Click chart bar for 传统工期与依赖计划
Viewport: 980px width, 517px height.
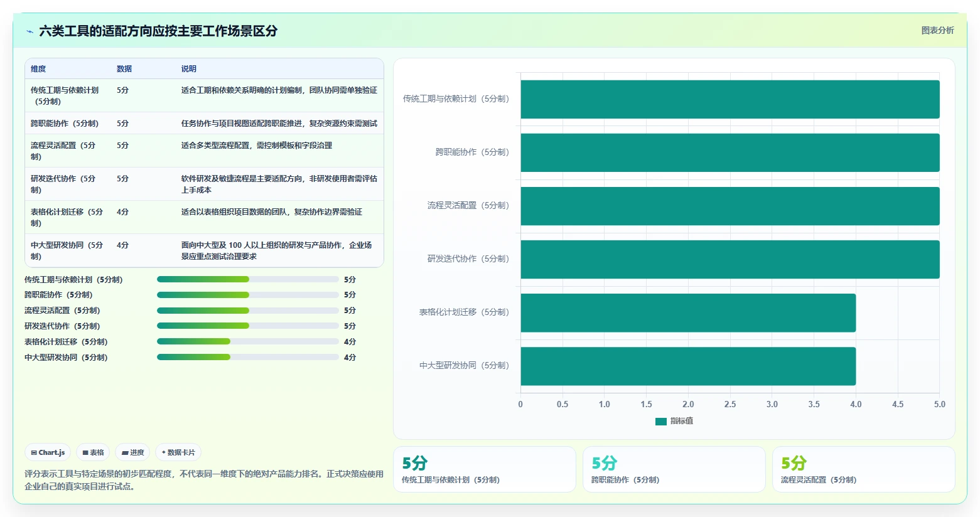click(x=730, y=99)
